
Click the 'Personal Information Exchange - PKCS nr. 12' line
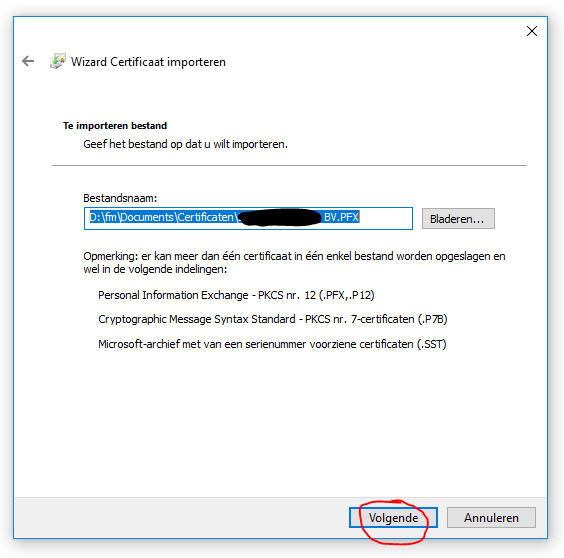pyautogui.click(x=236, y=295)
